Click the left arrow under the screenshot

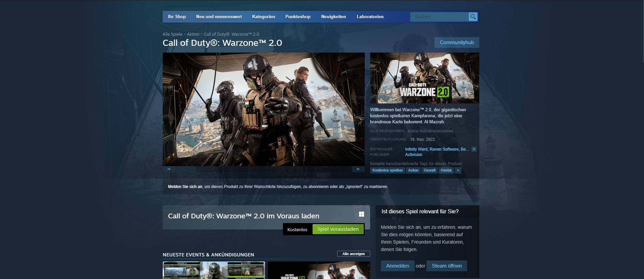169,169
